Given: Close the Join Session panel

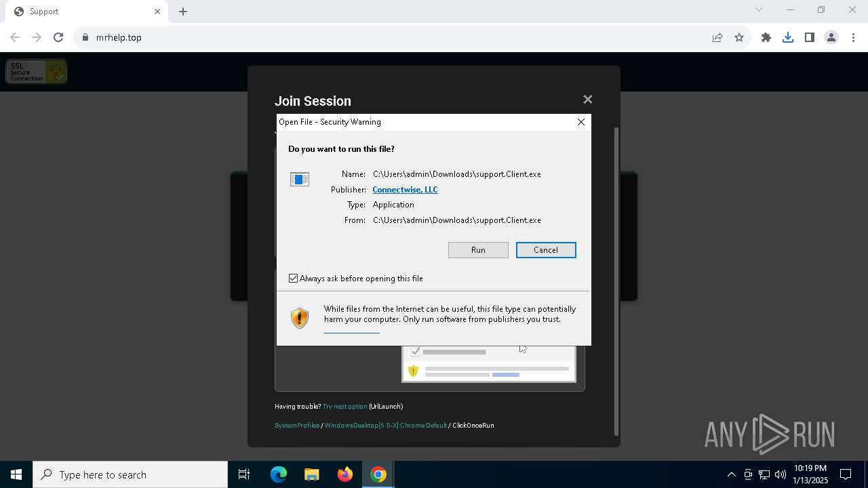Looking at the screenshot, I should tap(587, 100).
